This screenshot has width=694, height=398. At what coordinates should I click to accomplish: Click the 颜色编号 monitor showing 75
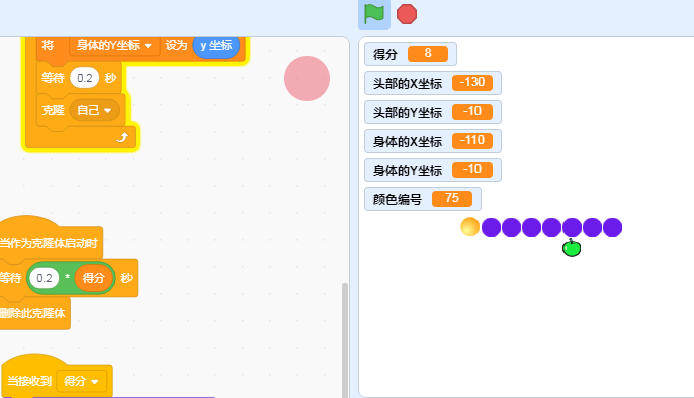pyautogui.click(x=423, y=199)
